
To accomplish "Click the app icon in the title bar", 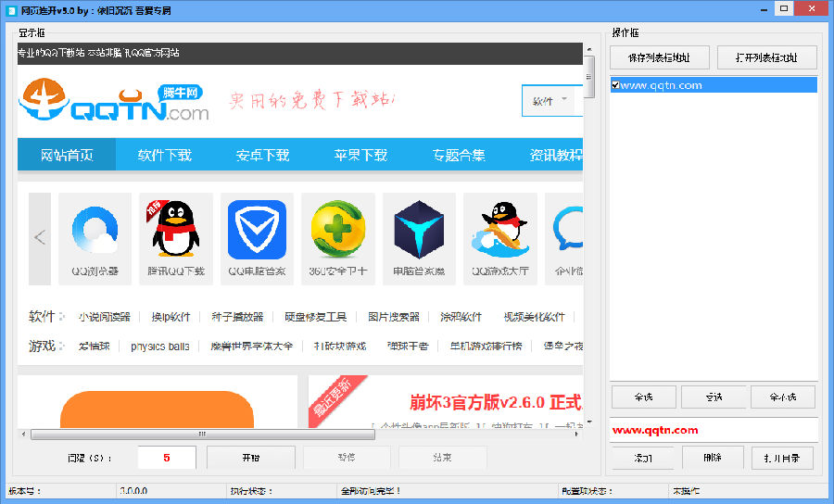I will 10,10.
